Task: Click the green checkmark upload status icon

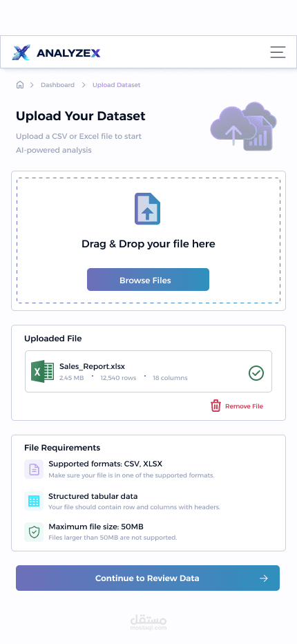Action: [x=256, y=373]
